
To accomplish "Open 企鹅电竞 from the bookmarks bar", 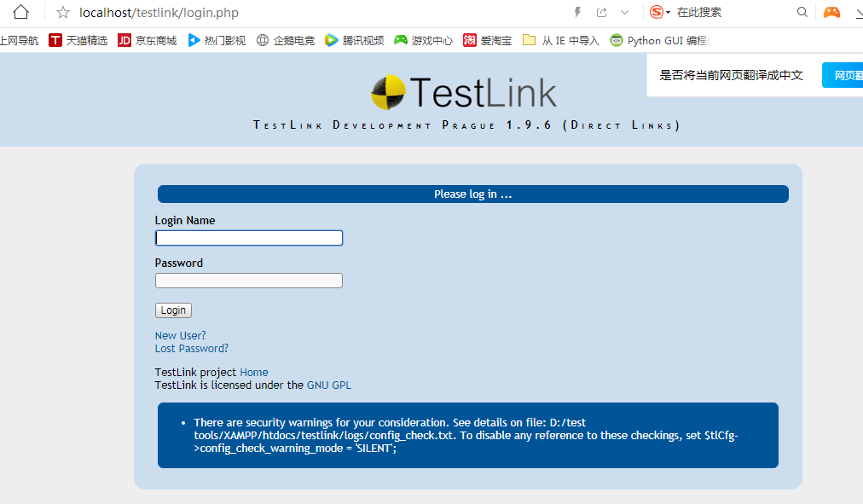I will pos(285,39).
